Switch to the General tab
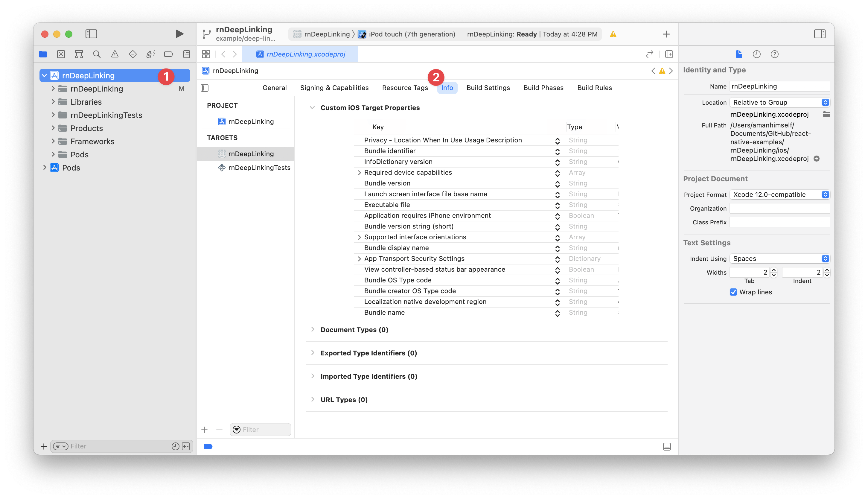Screen dimensions: 868x499 tap(274, 88)
